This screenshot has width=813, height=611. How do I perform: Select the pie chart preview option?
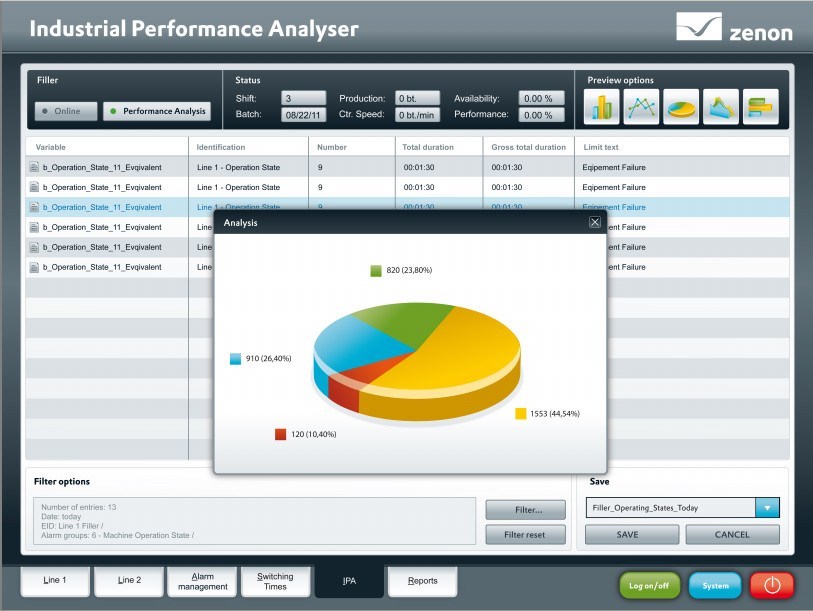pyautogui.click(x=682, y=105)
